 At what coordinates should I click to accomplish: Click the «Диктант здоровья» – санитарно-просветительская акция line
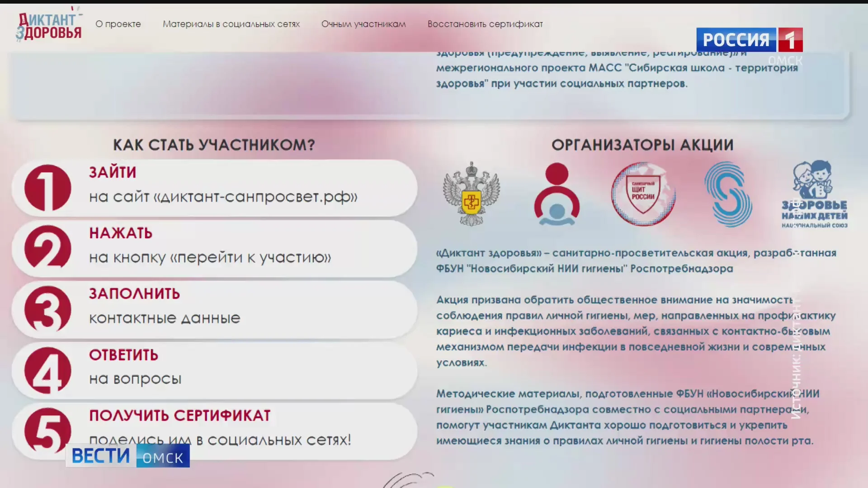click(x=636, y=253)
